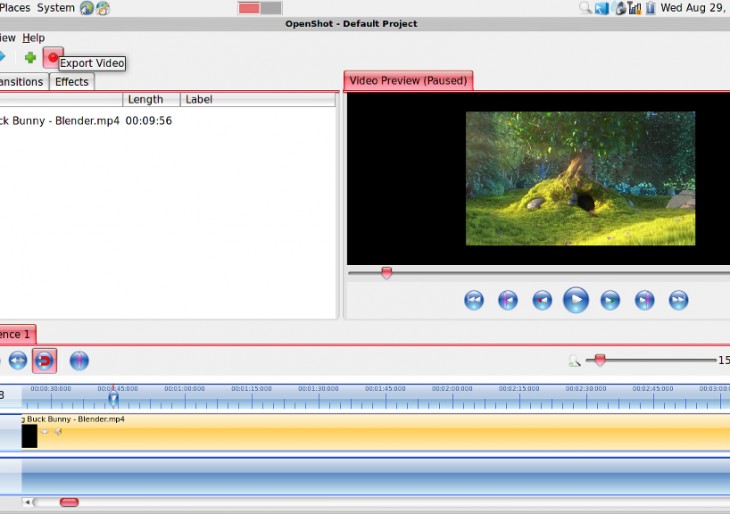Sort files by the Length column header

pos(146,100)
